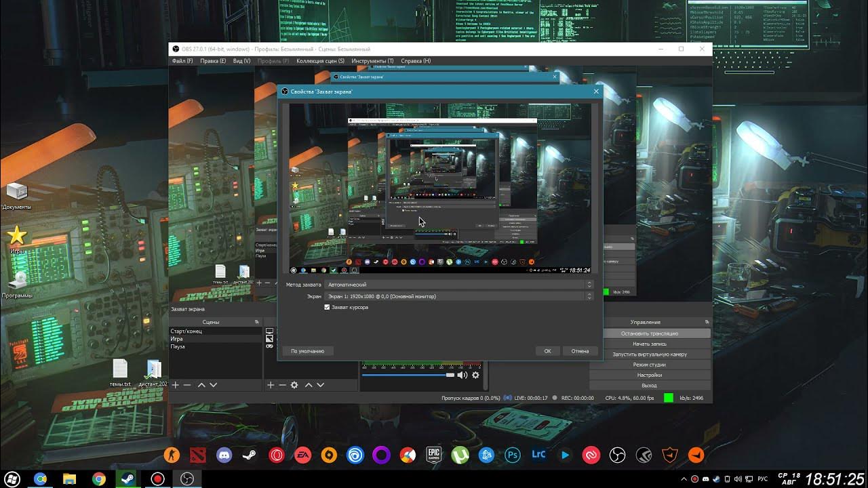Launch Opera GX from the dock
The width and height of the screenshot is (868, 488).
[276, 455]
